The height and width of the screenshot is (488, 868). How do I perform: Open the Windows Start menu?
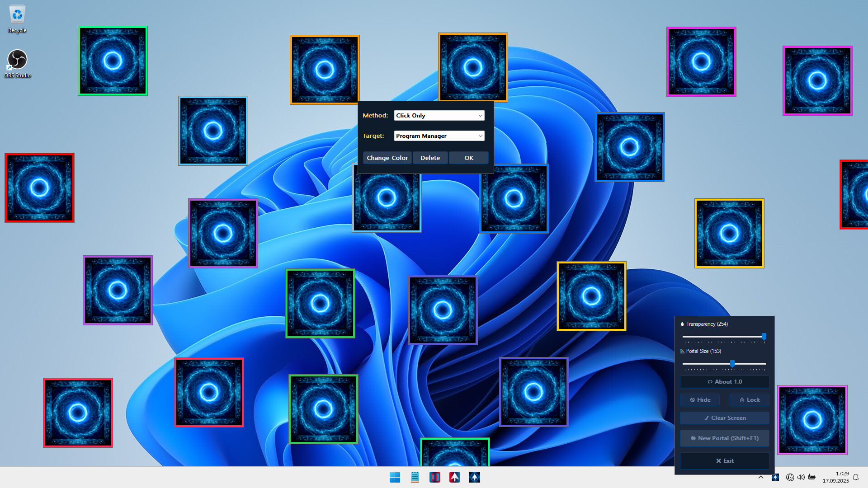coord(395,477)
